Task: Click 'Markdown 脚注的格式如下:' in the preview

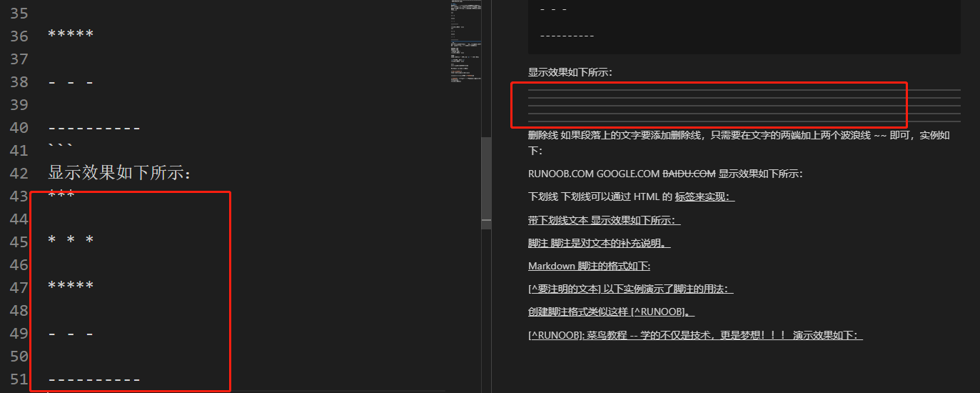Action: coord(590,266)
